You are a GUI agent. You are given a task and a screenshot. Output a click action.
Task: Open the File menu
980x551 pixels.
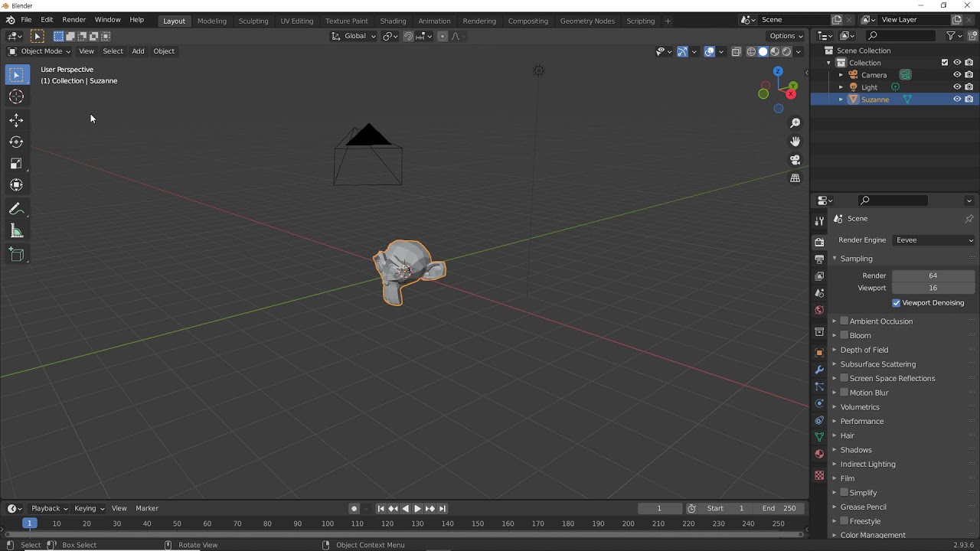(26, 20)
